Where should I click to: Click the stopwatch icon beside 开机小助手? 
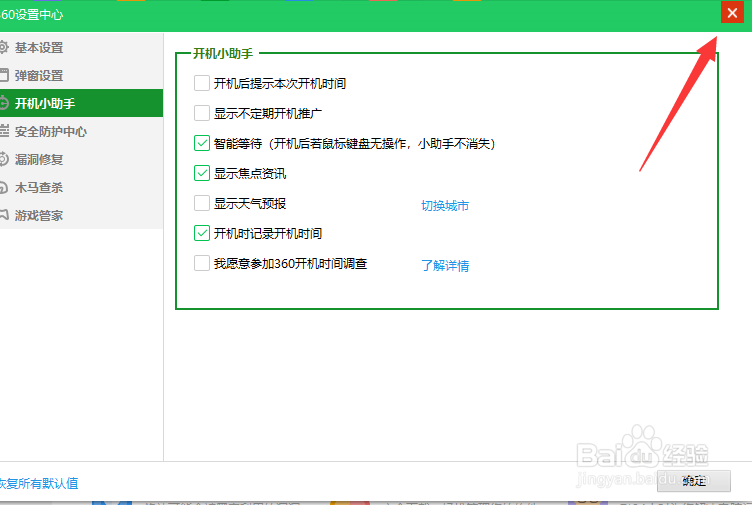(4, 103)
